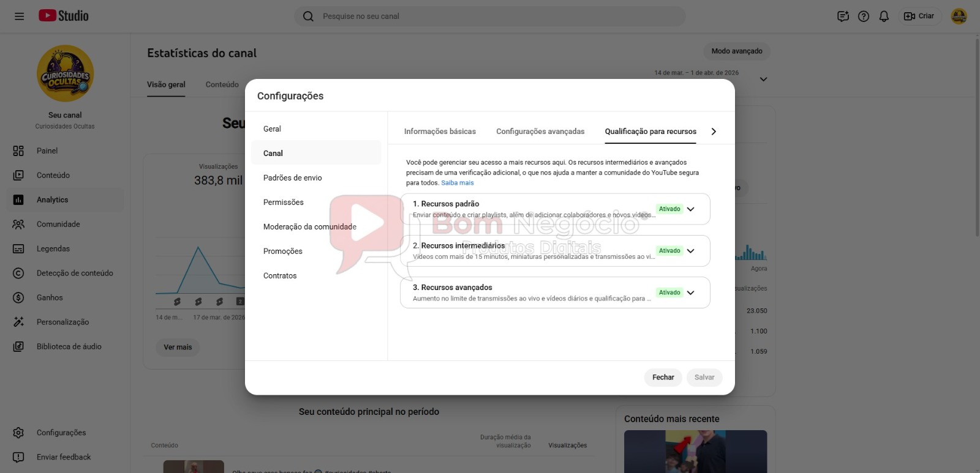Expand the Recursos intermediários chevron
Viewport: 980px width, 473px height.
[x=691, y=251]
